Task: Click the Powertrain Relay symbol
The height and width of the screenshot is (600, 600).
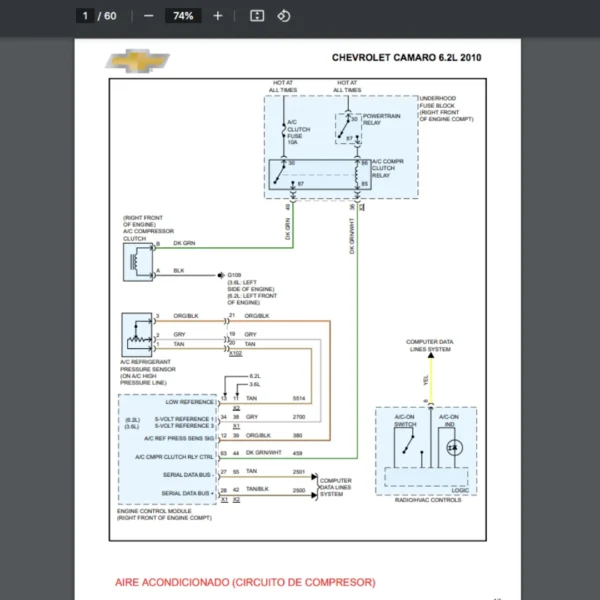Action: click(349, 128)
